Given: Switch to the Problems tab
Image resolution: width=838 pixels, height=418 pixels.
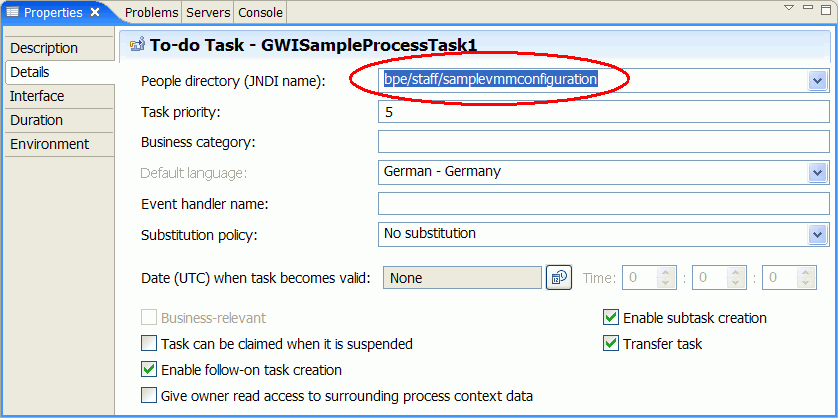Looking at the screenshot, I should point(152,12).
